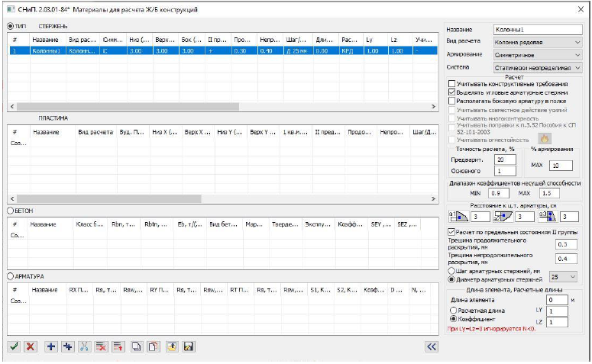Click the Основного accuracy field

505,171
